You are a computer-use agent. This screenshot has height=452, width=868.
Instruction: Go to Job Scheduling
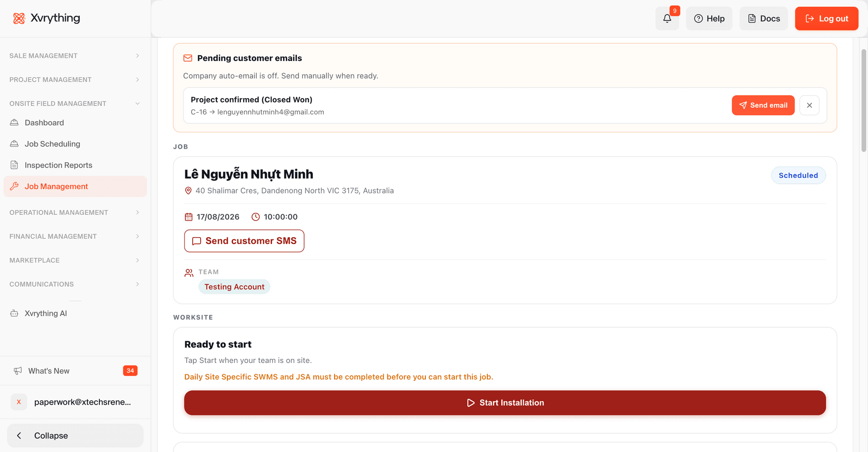point(75,144)
